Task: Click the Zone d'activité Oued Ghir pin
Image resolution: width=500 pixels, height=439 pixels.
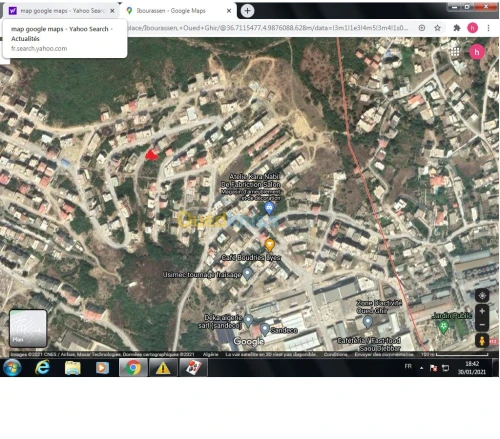Action: tap(368, 322)
